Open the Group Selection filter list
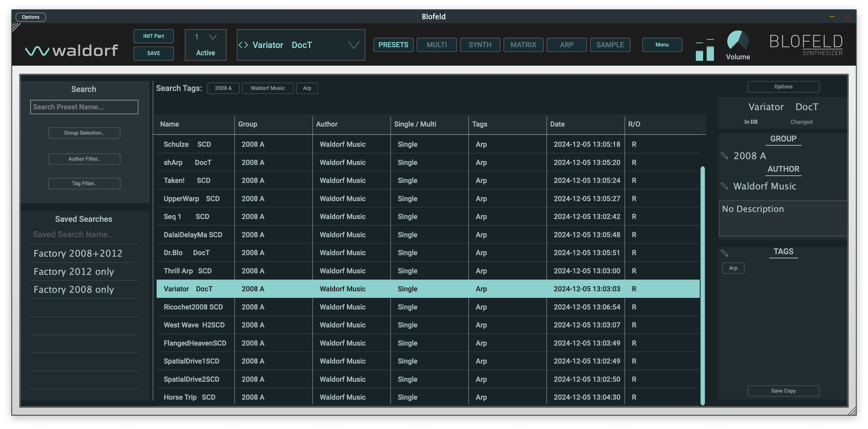The image size is (868, 429). pyautogui.click(x=84, y=133)
